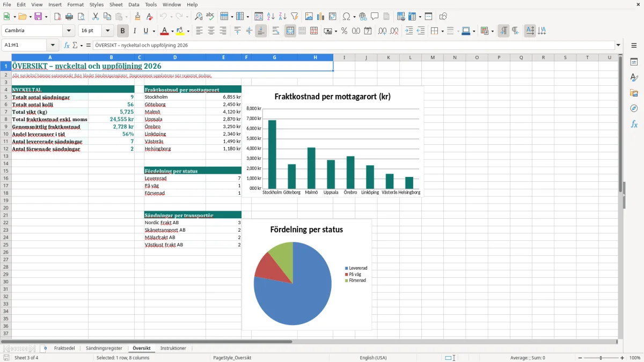Click the Insert Comment icon
The image size is (644, 362).
point(375,17)
